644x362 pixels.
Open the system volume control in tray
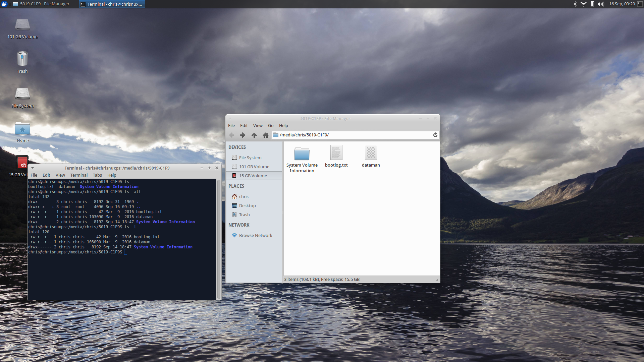pos(600,4)
